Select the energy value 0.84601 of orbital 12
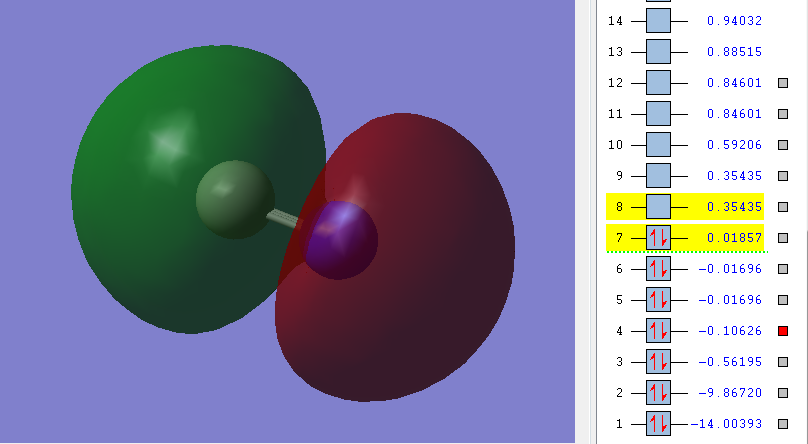Image resolution: width=808 pixels, height=444 pixels. point(734,83)
